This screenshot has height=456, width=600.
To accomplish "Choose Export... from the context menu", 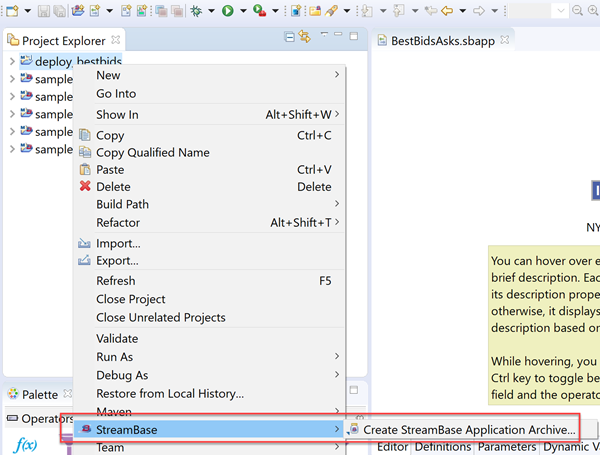I will [x=117, y=260].
